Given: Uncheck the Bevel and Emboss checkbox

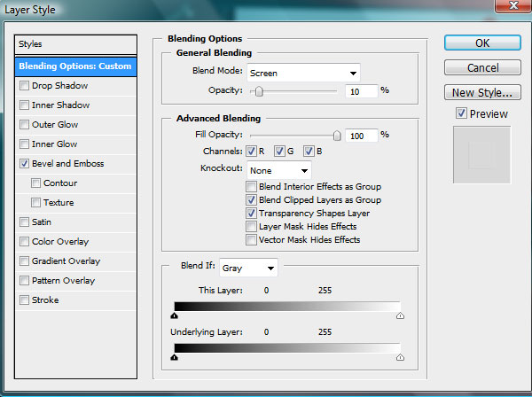Looking at the screenshot, I should tap(24, 163).
